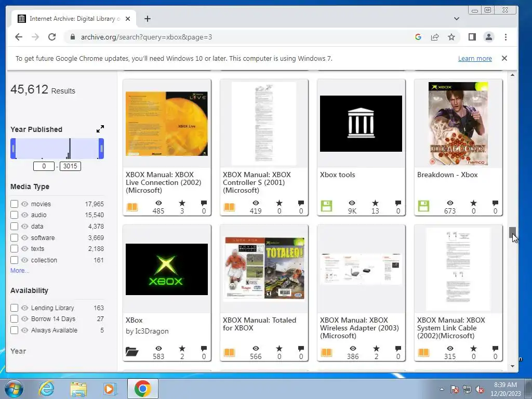Toggle eye icon next to Lending Library
The height and width of the screenshot is (399, 532).
(24, 308)
